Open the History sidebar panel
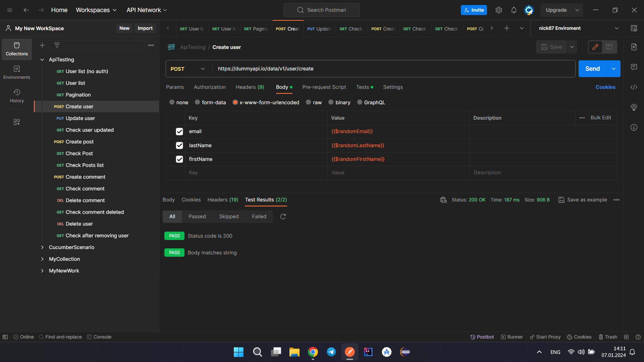The width and height of the screenshot is (644, 362). tap(17, 96)
